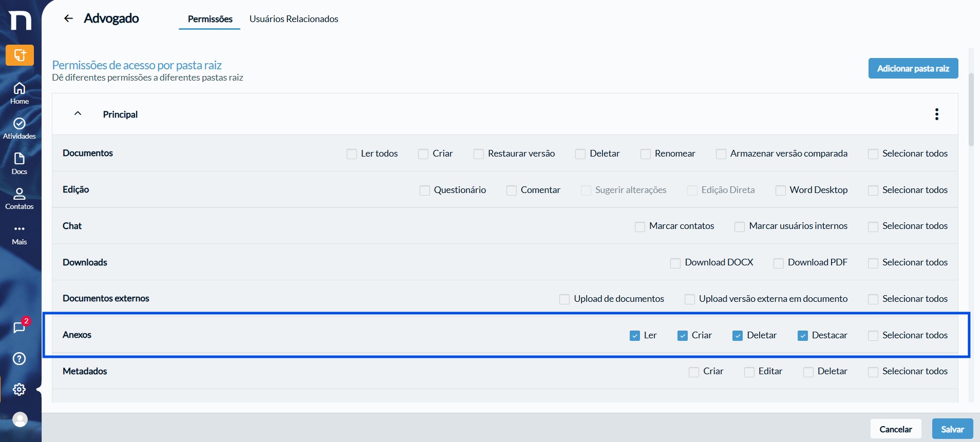This screenshot has width=980, height=442.
Task: Check Selecionar todos for Metadados
Action: (873, 372)
